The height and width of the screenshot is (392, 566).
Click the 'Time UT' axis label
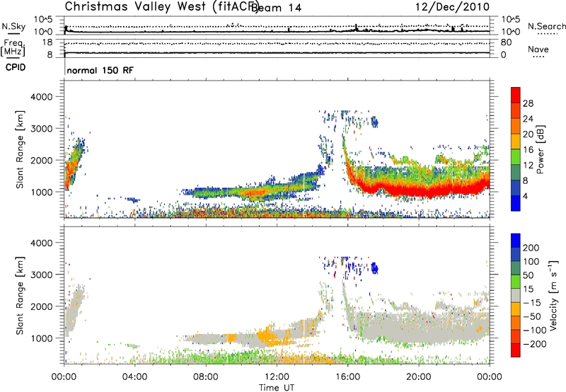click(x=277, y=387)
